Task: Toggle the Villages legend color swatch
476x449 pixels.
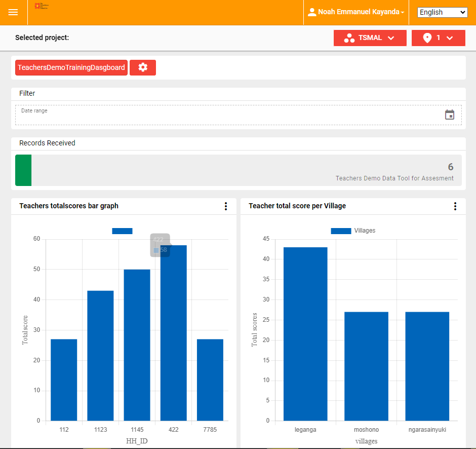Action: (341, 231)
